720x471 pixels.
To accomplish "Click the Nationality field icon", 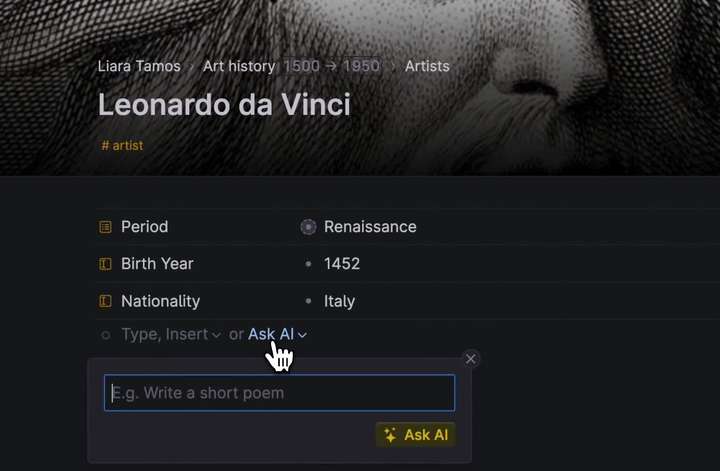I will point(105,301).
